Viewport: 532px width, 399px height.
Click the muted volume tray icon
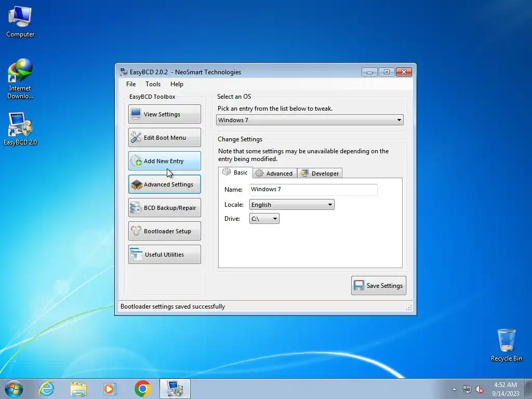click(x=480, y=389)
